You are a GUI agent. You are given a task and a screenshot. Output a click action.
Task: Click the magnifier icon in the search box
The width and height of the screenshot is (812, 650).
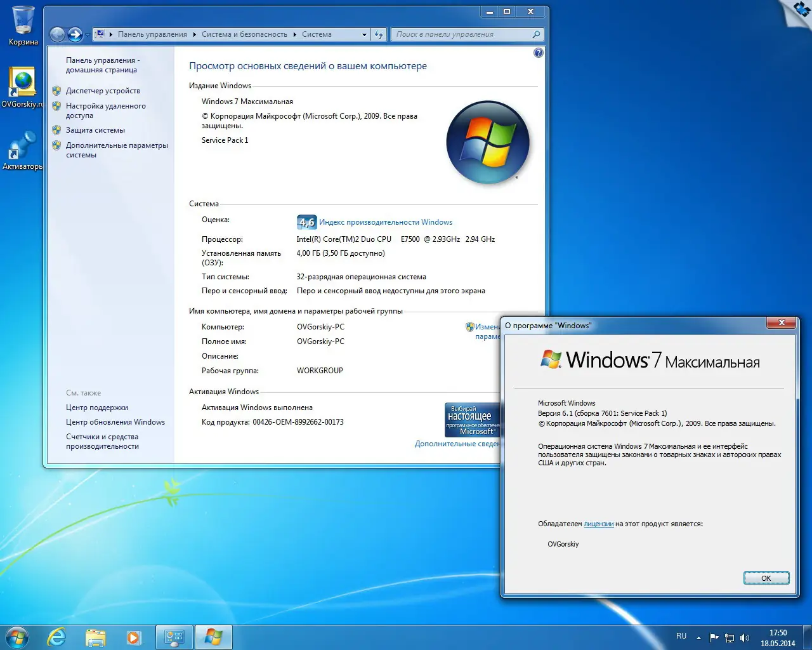click(537, 34)
